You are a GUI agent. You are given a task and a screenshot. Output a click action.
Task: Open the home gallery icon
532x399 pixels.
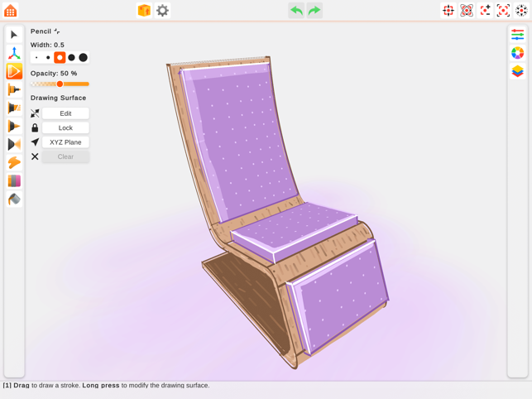pos(11,11)
